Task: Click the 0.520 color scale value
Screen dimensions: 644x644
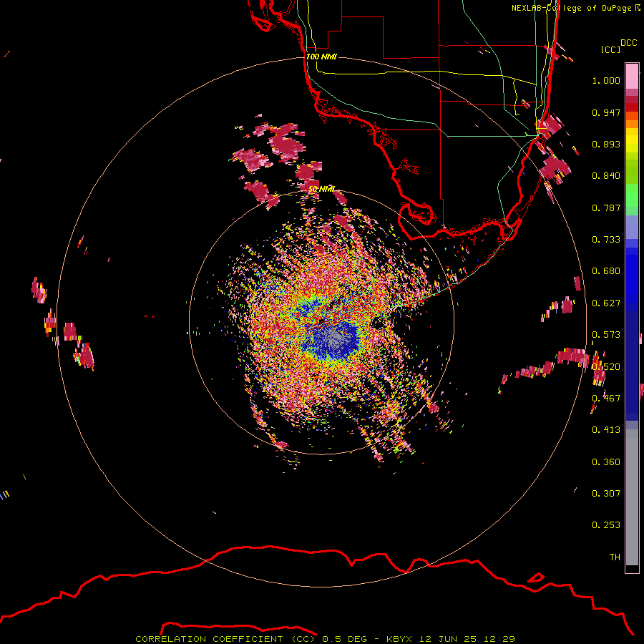Action: [606, 367]
